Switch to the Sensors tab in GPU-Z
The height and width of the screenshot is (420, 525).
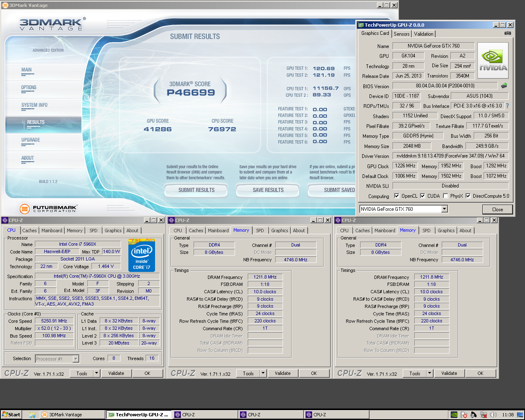coord(402,34)
